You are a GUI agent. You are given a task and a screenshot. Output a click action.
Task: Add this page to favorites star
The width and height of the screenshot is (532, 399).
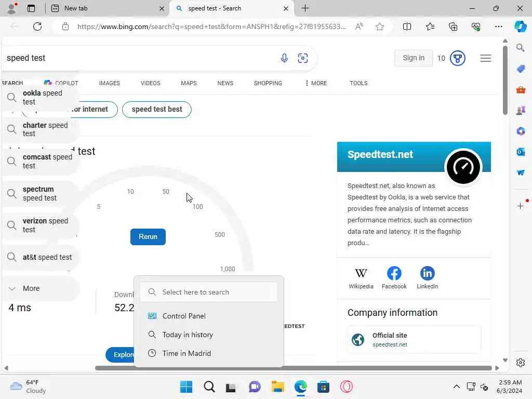pyautogui.click(x=380, y=26)
